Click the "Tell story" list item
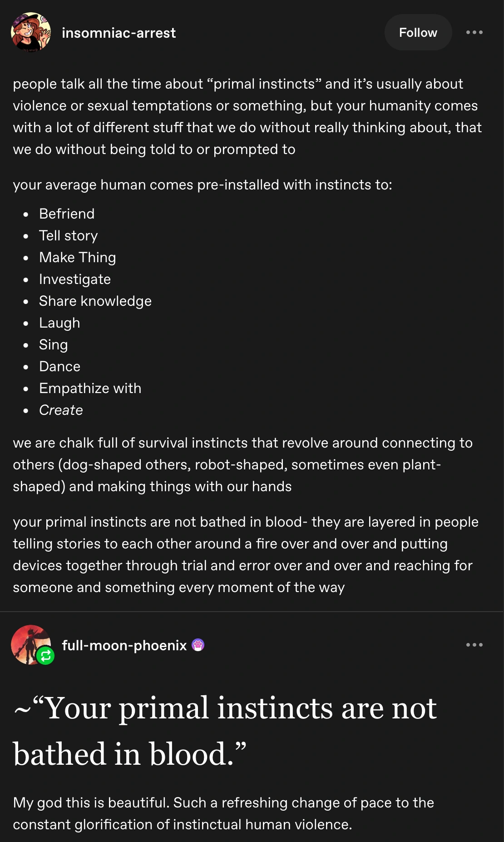This screenshot has height=842, width=504. point(68,235)
